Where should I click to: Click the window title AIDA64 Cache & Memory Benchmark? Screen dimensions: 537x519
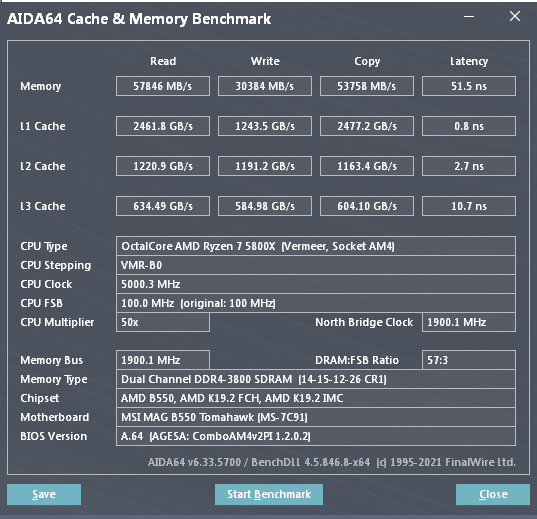pos(139,19)
